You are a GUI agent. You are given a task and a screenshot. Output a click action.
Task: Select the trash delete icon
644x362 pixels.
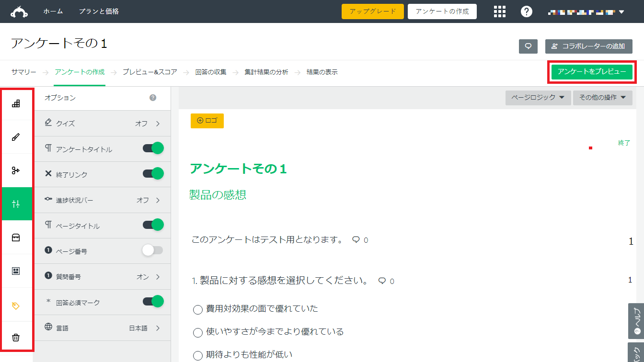coord(17,337)
